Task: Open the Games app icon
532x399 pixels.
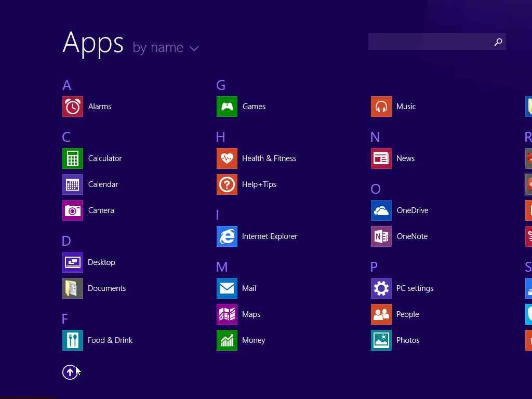Action: 227,107
